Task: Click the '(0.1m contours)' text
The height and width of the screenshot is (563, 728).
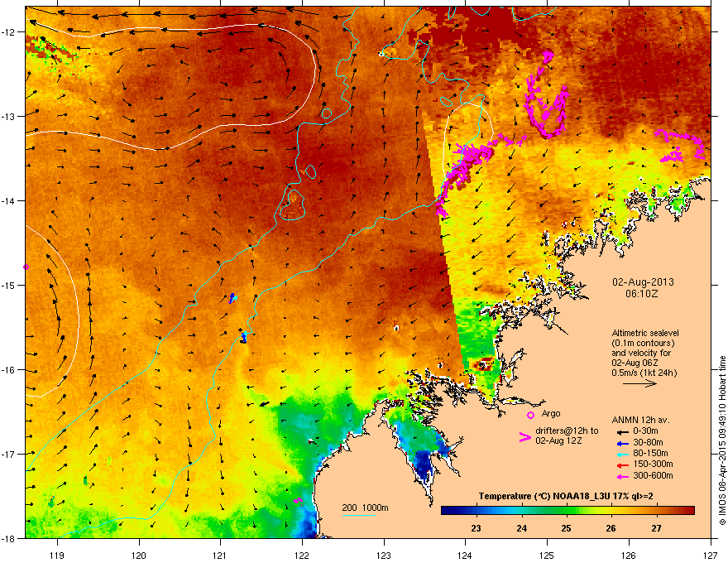Action: [643, 344]
